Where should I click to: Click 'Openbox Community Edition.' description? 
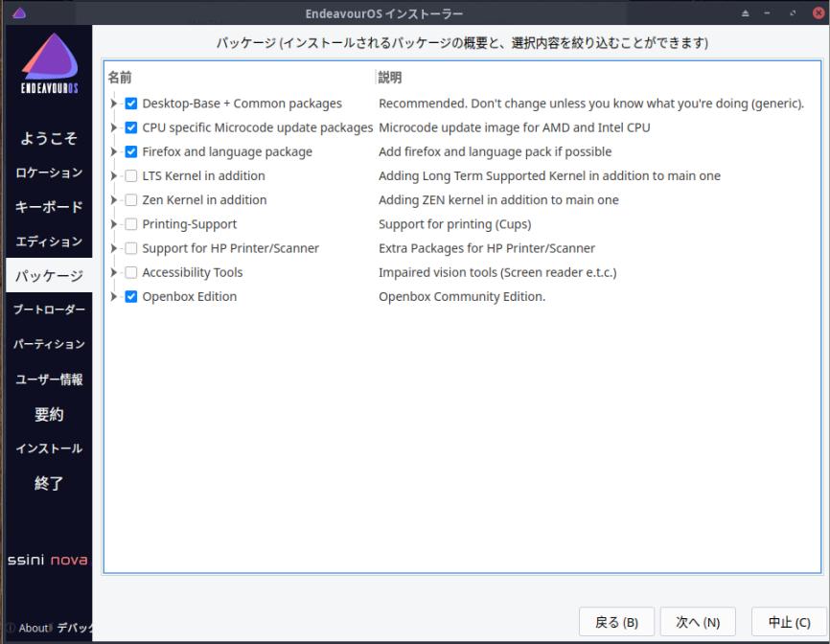[462, 296]
